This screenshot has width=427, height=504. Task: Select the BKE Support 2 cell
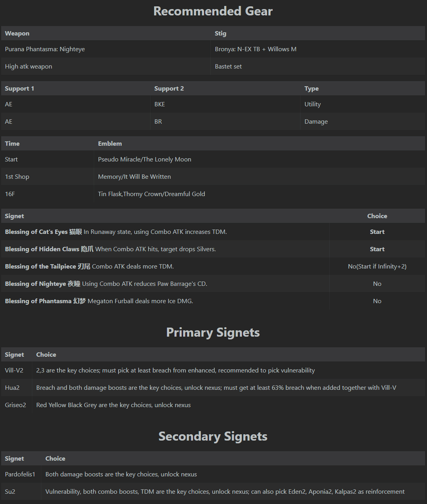[x=160, y=104]
